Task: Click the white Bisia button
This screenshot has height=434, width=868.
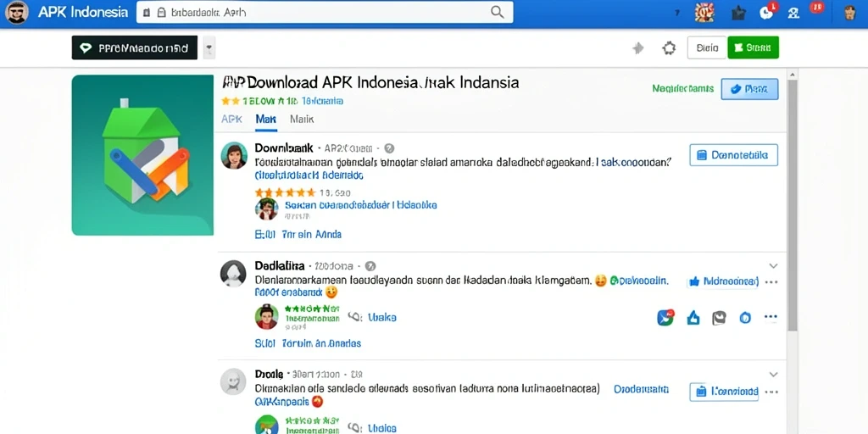Action: click(x=707, y=47)
